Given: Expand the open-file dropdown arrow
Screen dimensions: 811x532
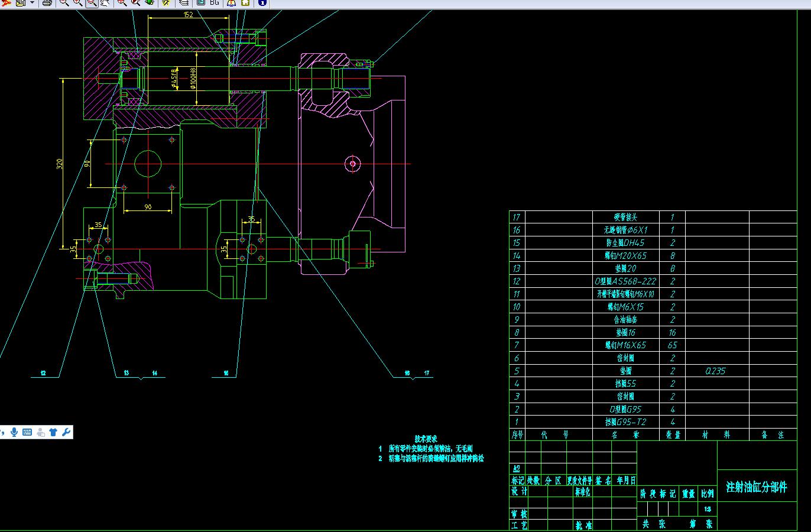Looking at the screenshot, I should pos(32,2).
